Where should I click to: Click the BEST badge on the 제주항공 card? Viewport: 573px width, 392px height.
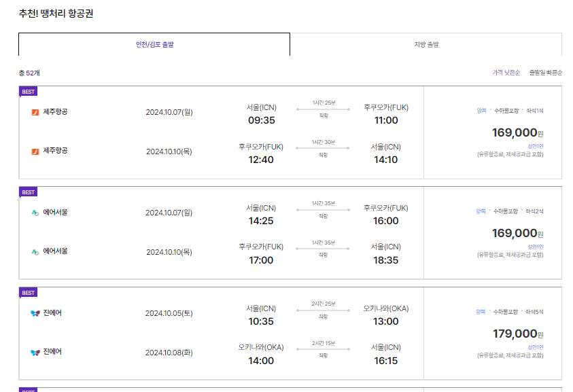pos(28,92)
